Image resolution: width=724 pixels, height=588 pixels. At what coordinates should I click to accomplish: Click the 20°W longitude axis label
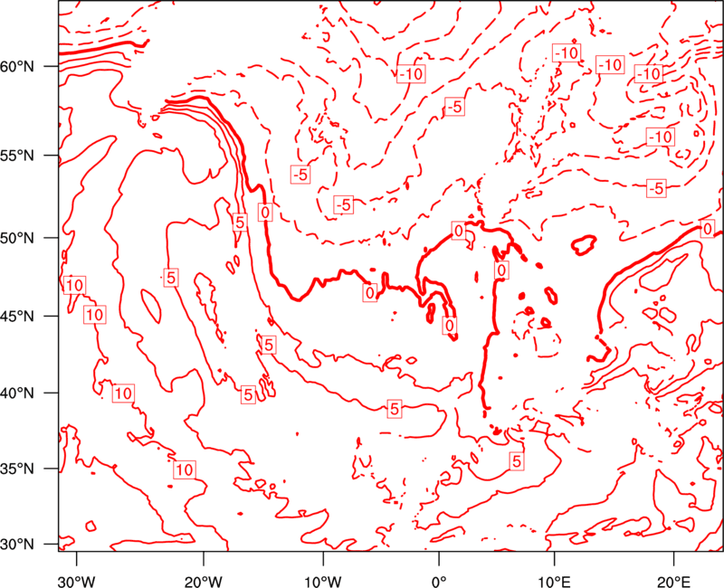pyautogui.click(x=204, y=582)
